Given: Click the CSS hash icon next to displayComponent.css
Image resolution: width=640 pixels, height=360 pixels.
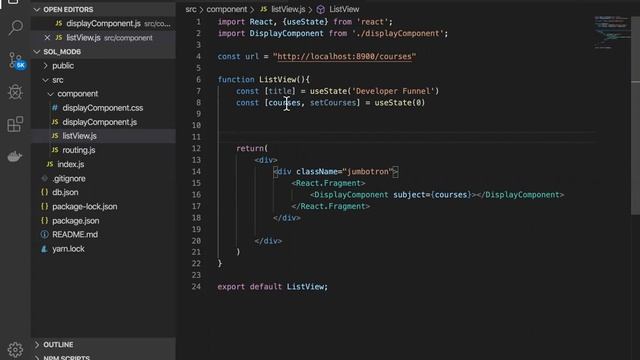Looking at the screenshot, I should click(x=55, y=108).
